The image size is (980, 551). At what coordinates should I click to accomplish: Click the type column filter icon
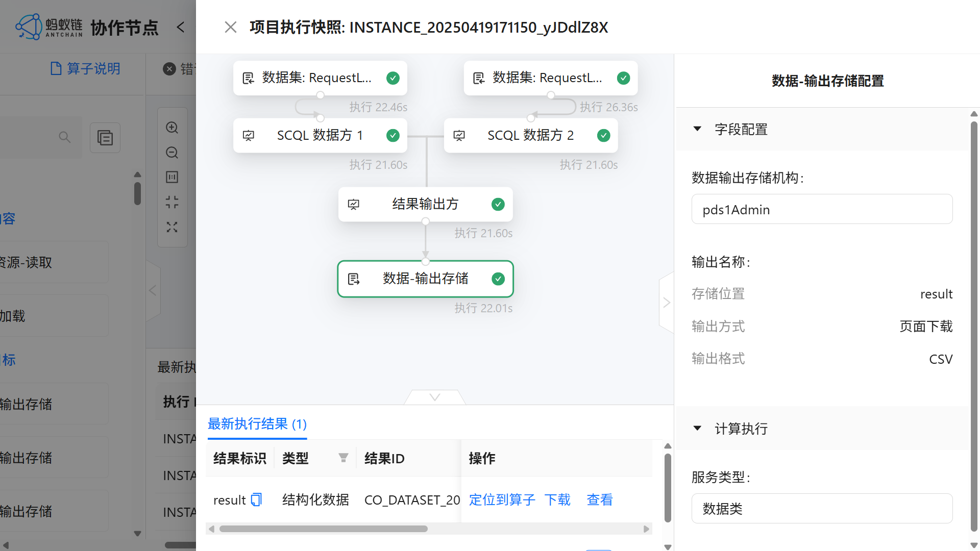pos(344,458)
